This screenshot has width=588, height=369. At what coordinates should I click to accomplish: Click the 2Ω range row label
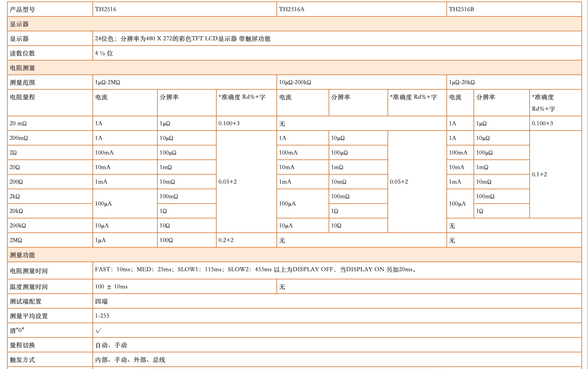[50, 152]
